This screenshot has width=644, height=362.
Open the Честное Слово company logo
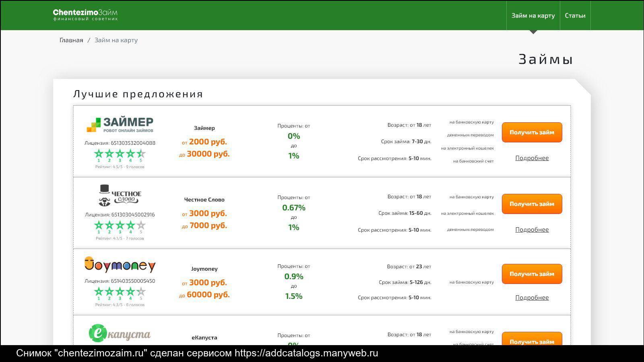coord(120,195)
